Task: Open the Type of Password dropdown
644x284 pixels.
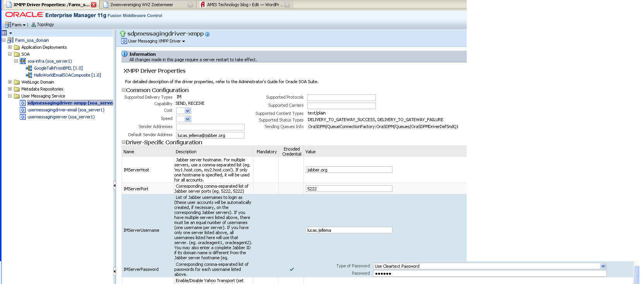Action: [x=603, y=266]
